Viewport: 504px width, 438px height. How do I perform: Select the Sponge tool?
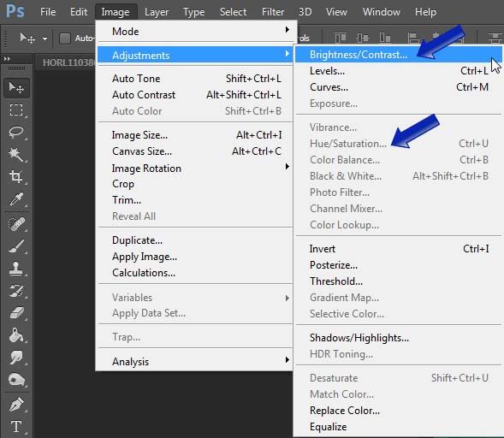tap(16, 380)
